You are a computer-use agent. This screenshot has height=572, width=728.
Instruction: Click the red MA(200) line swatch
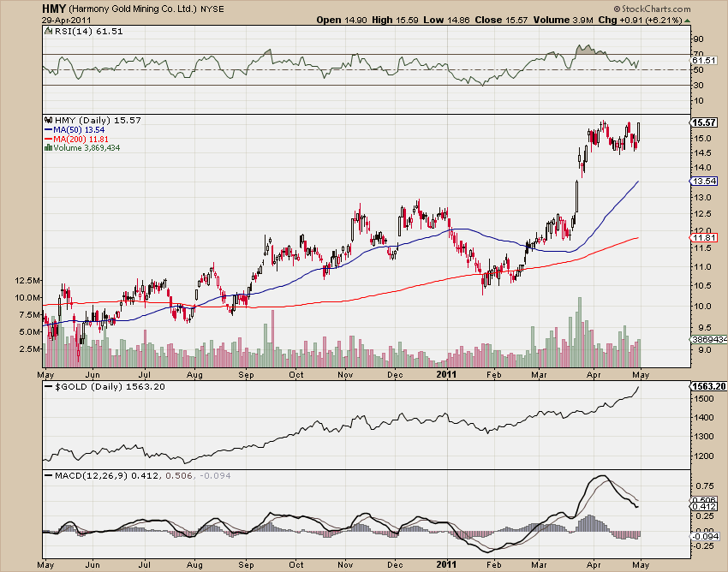click(48, 139)
